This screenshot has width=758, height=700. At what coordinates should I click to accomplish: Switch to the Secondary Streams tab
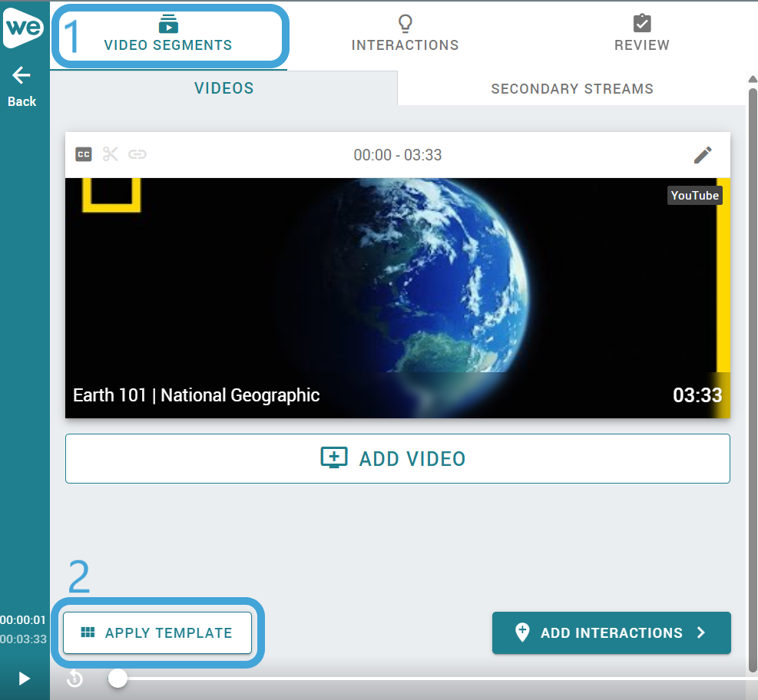coord(572,88)
